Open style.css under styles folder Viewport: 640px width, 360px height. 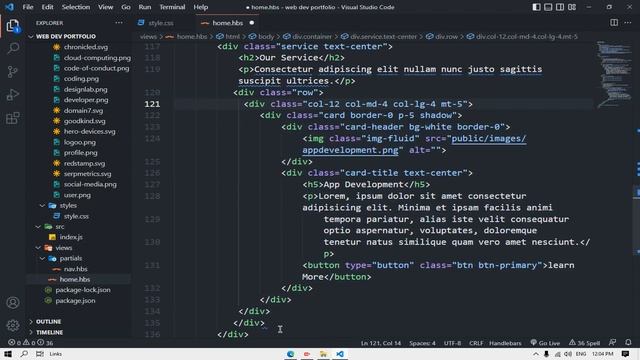coord(76,216)
